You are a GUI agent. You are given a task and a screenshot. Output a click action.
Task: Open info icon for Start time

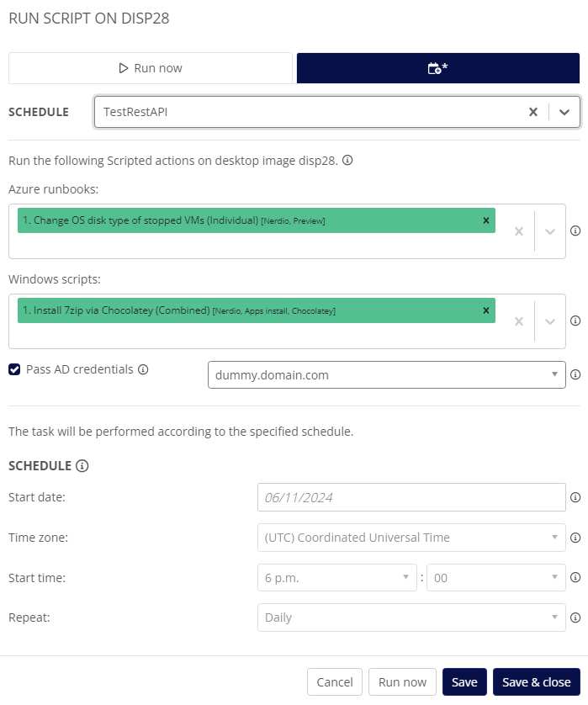[x=575, y=577]
